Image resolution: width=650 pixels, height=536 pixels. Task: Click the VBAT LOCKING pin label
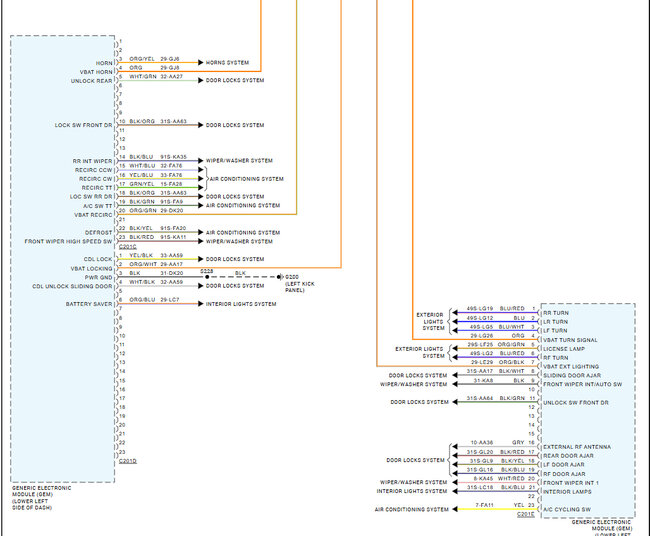[91, 269]
